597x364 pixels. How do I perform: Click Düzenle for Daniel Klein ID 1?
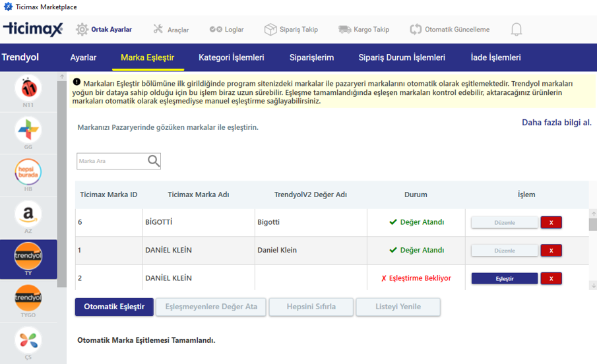[x=505, y=251]
